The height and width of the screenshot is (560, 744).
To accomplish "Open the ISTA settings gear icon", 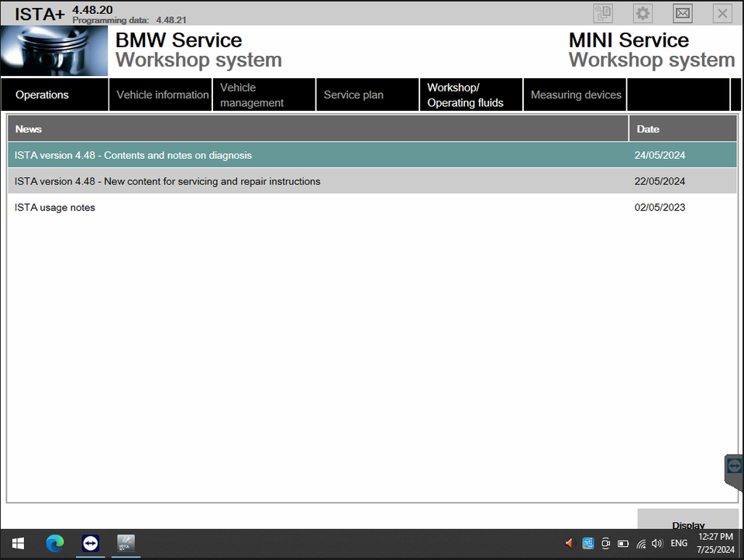I will click(x=642, y=12).
